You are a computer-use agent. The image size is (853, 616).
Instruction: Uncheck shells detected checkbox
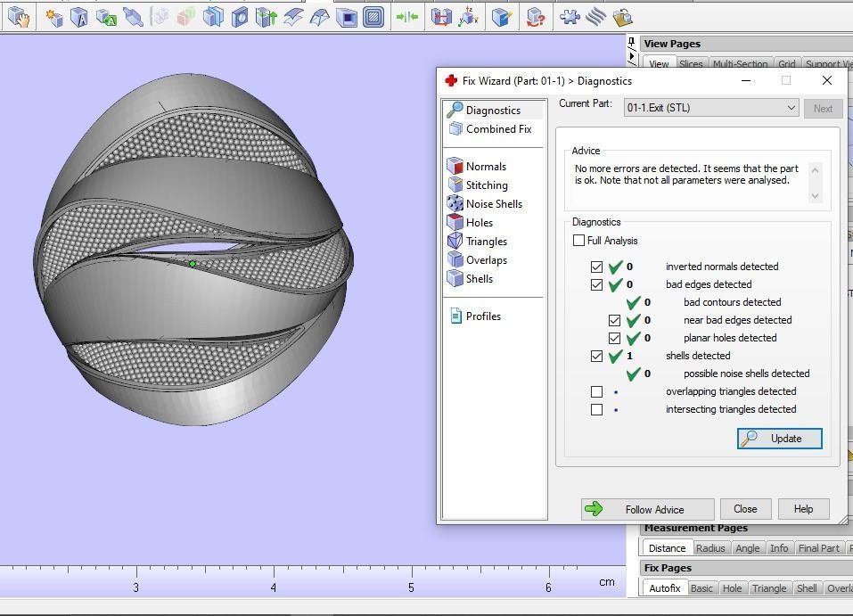[597, 356]
